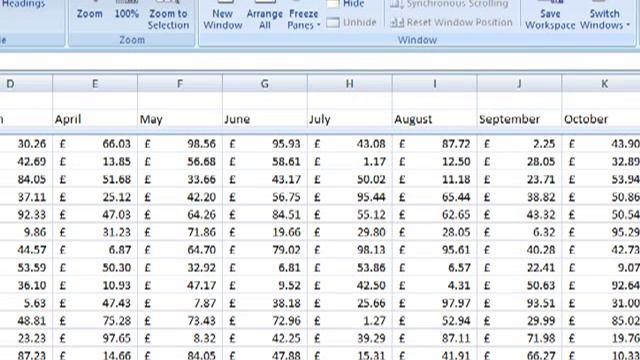Select column K header

pos(601,84)
